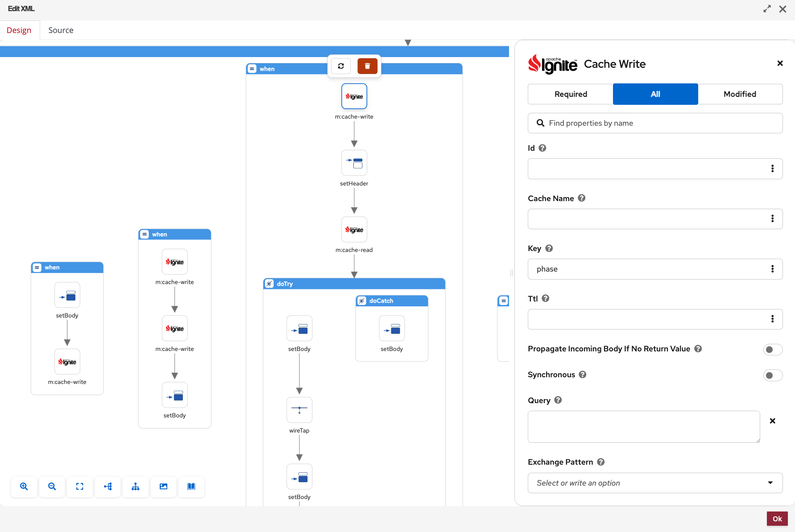
Task: Show only Modified properties
Action: pyautogui.click(x=740, y=94)
